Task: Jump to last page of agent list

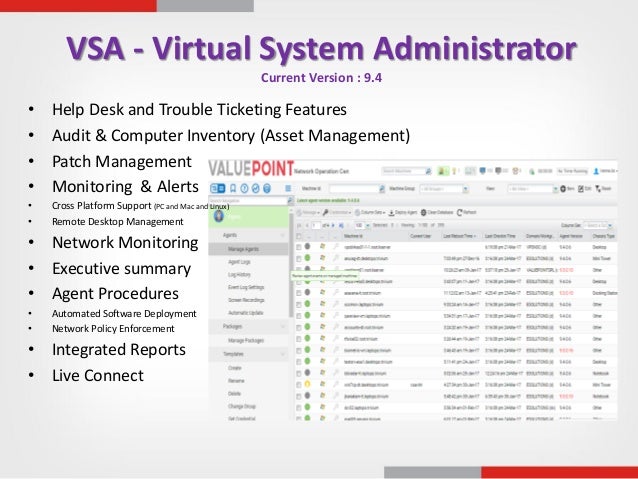Action: (x=341, y=225)
